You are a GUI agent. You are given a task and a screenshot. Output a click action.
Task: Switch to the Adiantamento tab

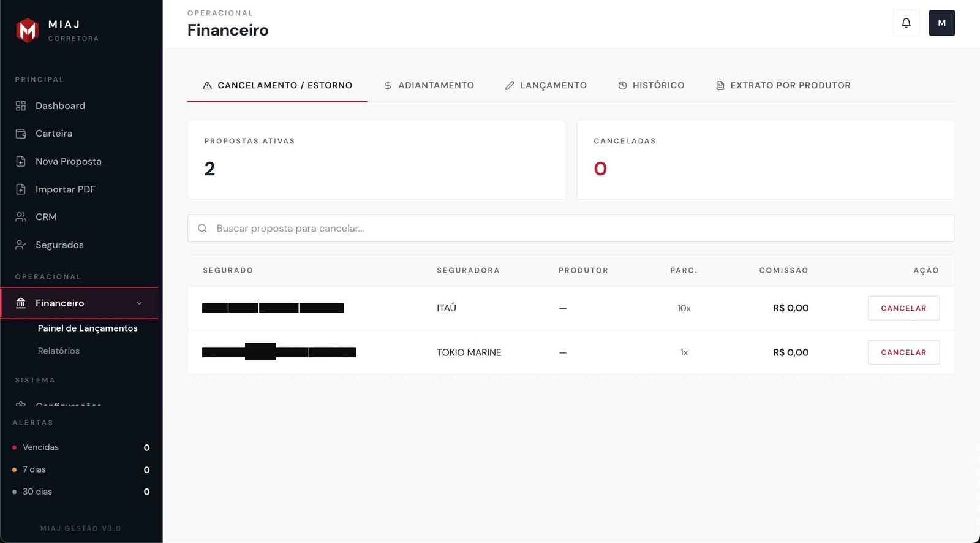tap(429, 86)
